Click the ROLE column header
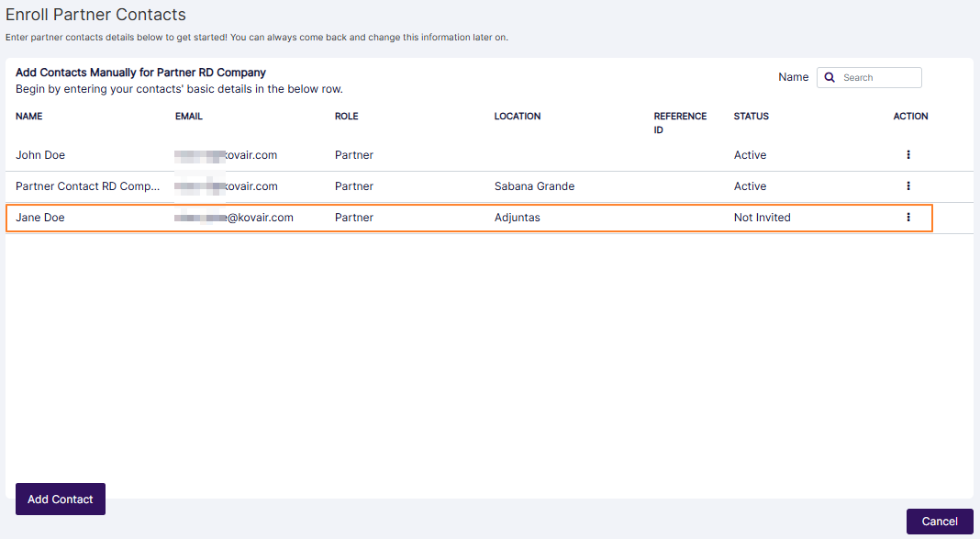 tap(346, 116)
